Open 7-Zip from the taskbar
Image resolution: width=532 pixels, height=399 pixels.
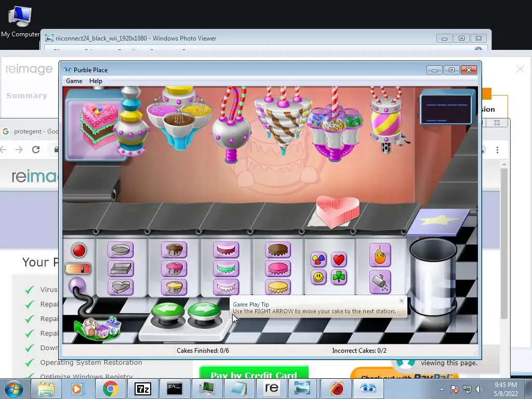142,389
